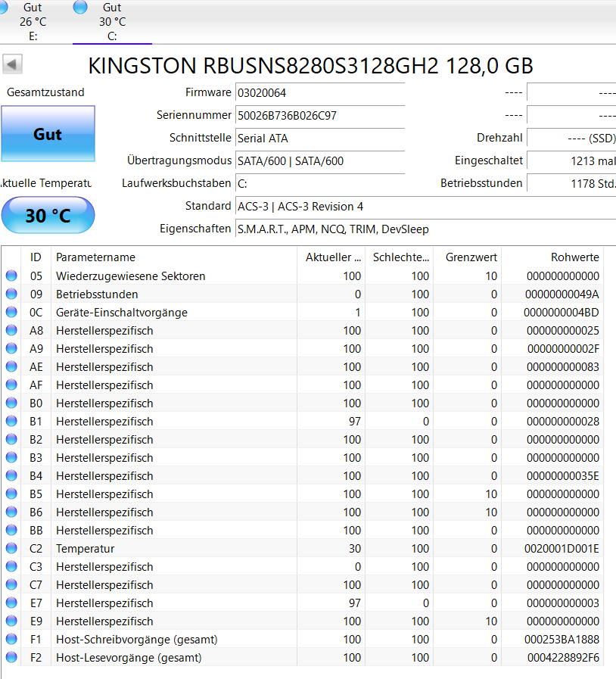Select the Geräte-Einschaltvorgänge parameter name
Screen dimensions: 616x679
pyautogui.click(x=122, y=313)
